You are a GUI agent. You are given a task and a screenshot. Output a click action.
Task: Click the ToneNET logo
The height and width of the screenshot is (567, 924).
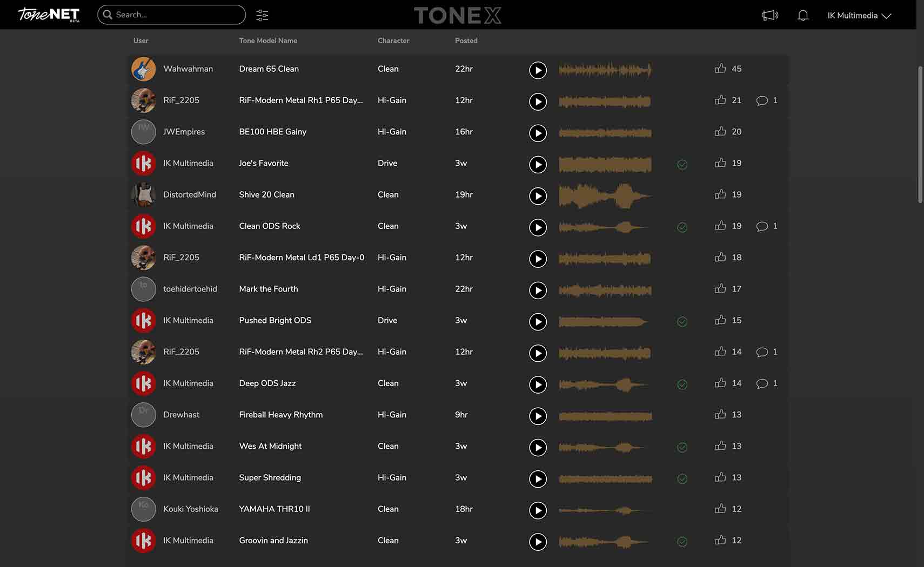click(x=49, y=15)
